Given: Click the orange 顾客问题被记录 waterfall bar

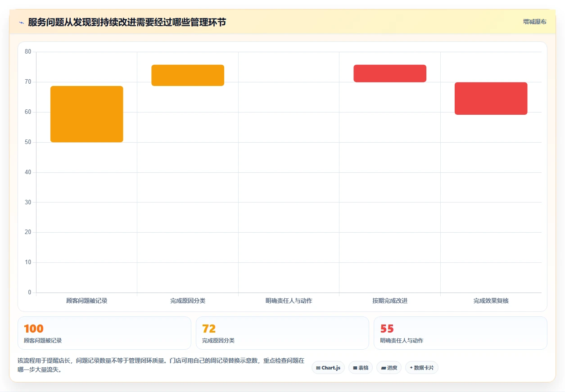Looking at the screenshot, I should [x=87, y=114].
